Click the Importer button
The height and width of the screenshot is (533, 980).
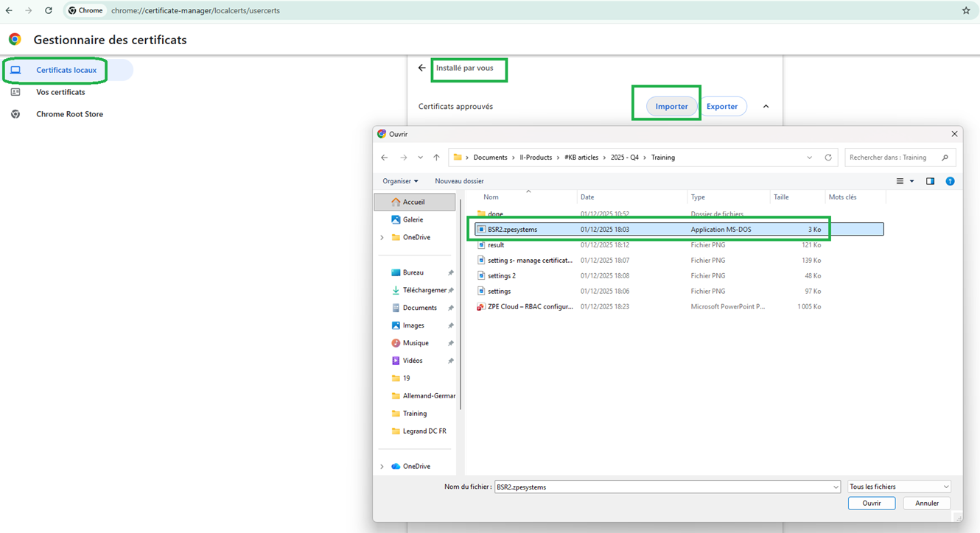pos(671,106)
